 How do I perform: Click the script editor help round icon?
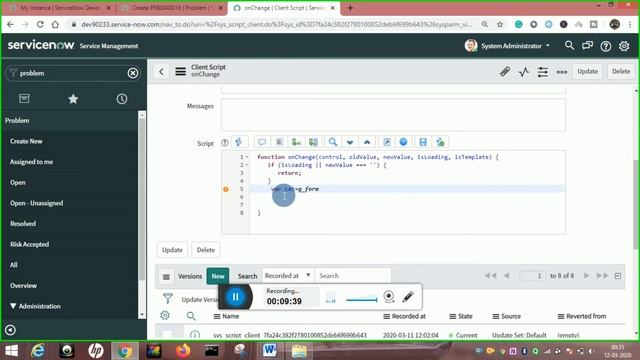click(403, 142)
